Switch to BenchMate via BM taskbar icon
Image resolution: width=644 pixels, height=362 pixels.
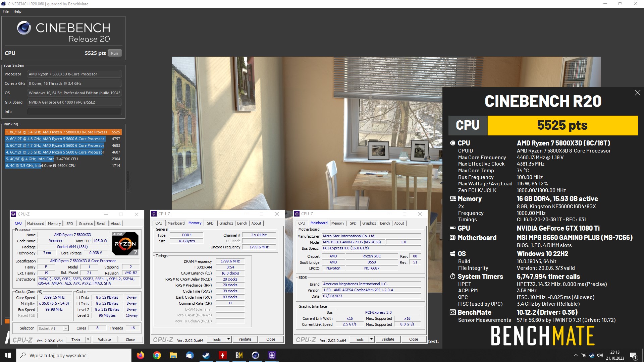(x=239, y=355)
